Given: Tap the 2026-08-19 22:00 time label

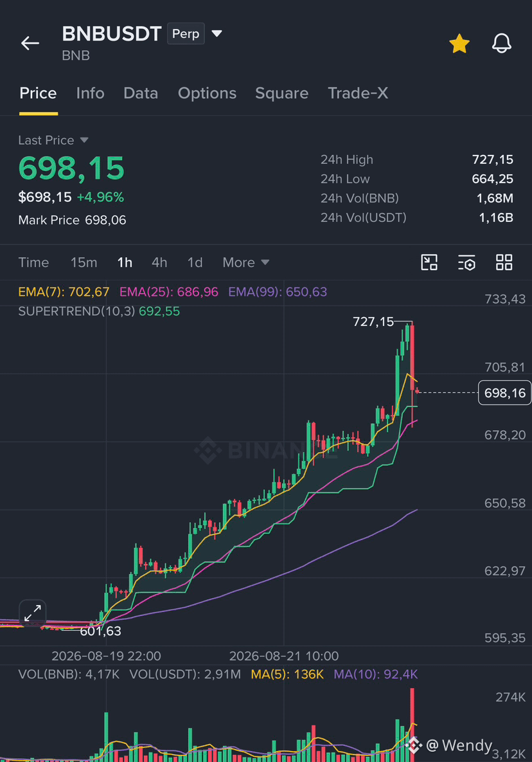Looking at the screenshot, I should click(x=106, y=656).
